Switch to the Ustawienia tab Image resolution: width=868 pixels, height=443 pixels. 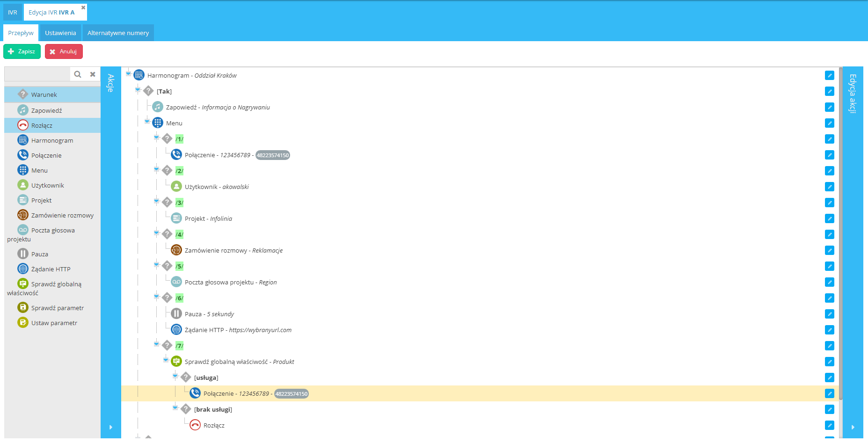tap(60, 33)
